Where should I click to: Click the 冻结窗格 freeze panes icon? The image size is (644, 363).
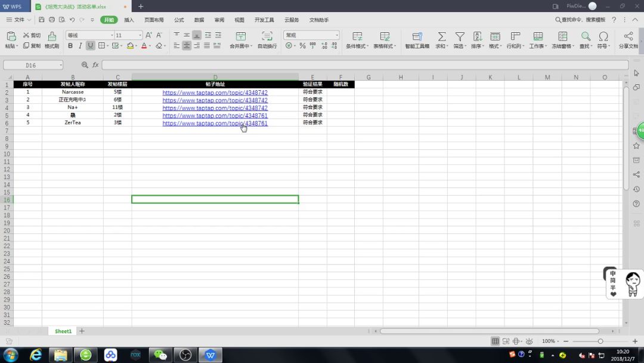click(x=562, y=37)
